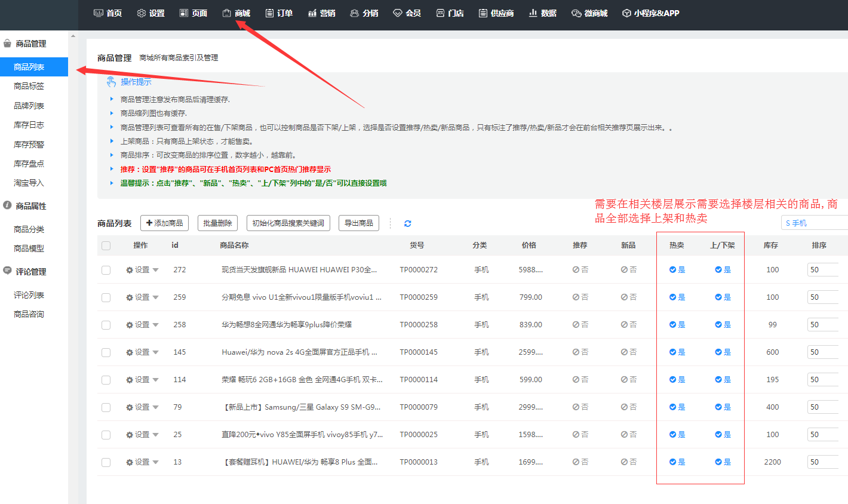Open 库存预警 in the left sidebar
The image size is (848, 504).
29,145
